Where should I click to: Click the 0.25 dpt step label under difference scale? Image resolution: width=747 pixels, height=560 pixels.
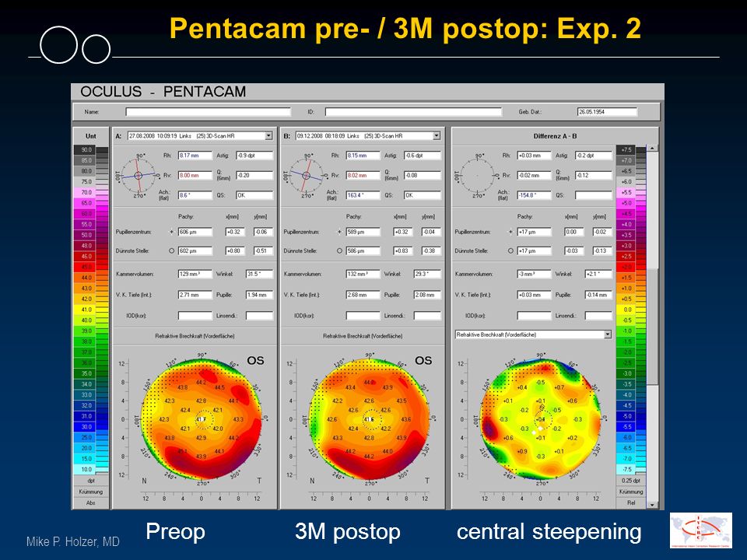tap(631, 481)
